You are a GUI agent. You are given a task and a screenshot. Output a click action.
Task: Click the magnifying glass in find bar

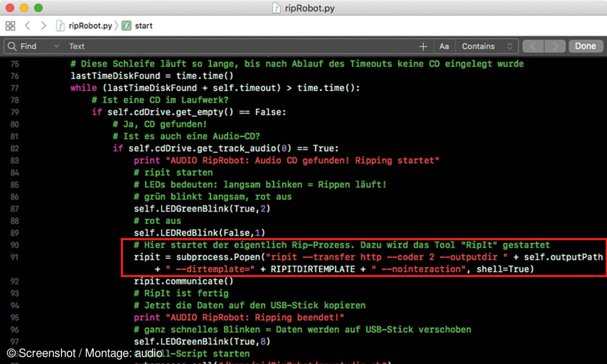point(12,46)
